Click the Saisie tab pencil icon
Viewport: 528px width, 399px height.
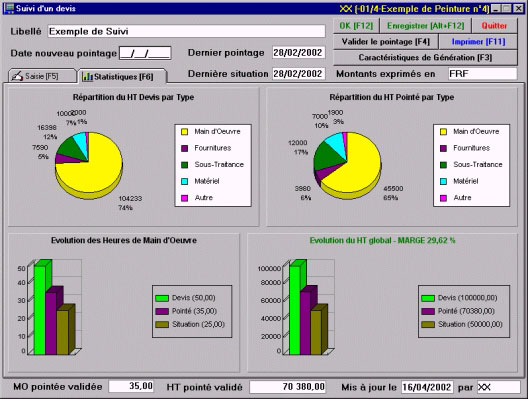click(x=17, y=76)
